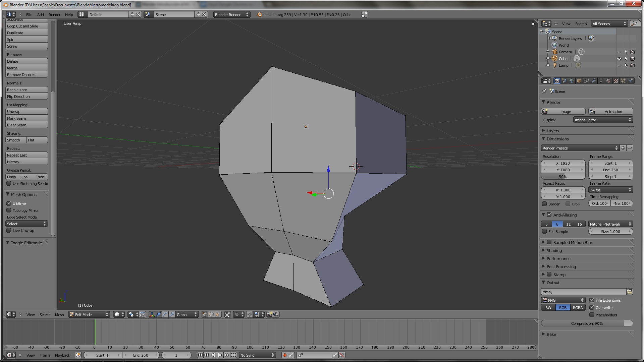644x362 pixels.
Task: Open the Render menu in top bar
Action: [54, 15]
